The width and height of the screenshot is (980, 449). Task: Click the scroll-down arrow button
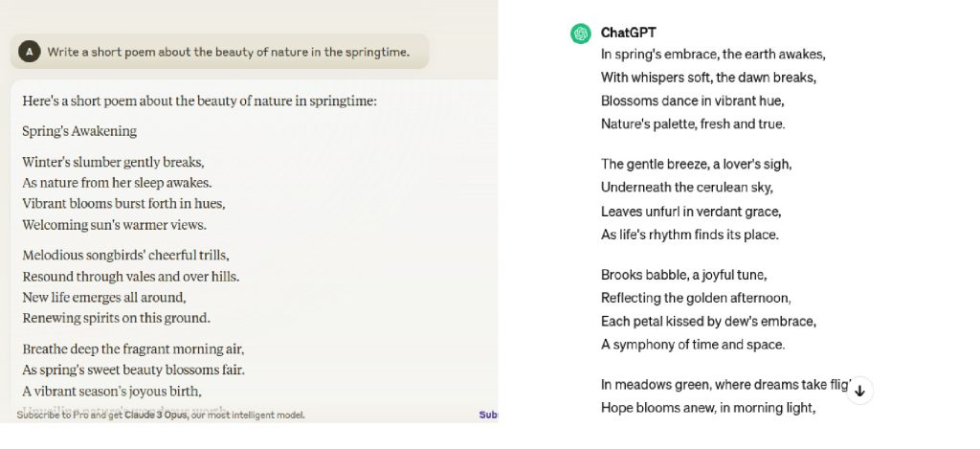pyautogui.click(x=859, y=390)
